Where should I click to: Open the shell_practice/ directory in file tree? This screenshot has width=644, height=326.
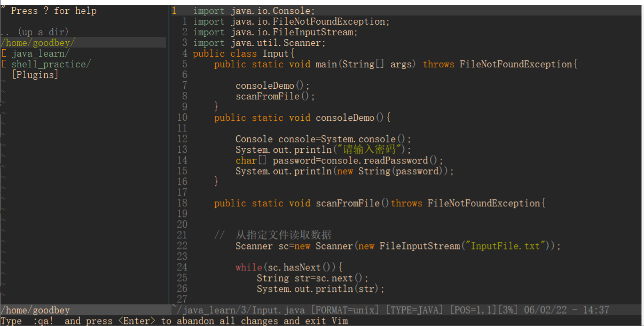[51, 64]
